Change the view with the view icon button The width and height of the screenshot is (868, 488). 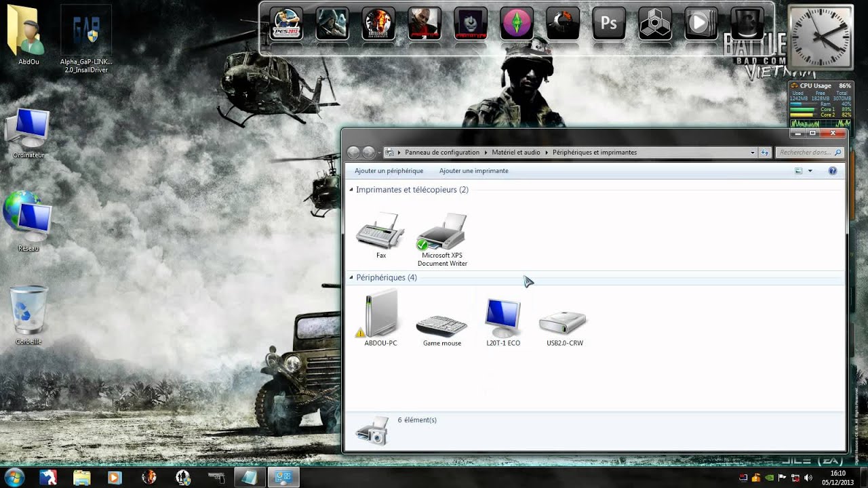[799, 171]
